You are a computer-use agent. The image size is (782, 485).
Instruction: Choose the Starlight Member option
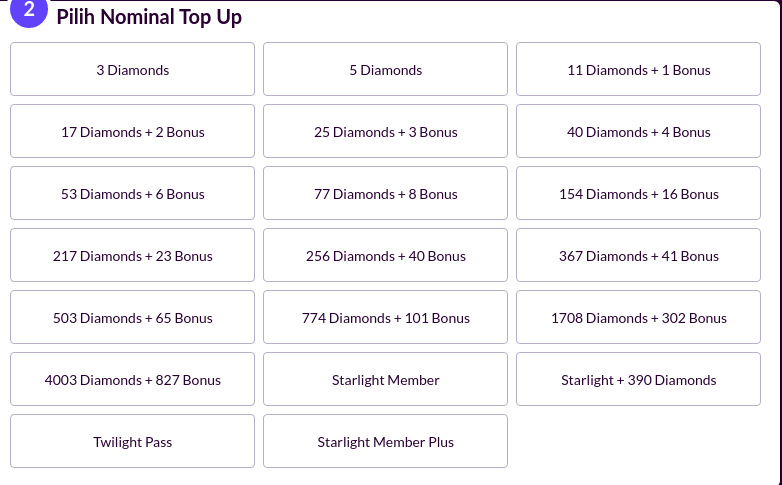click(386, 380)
